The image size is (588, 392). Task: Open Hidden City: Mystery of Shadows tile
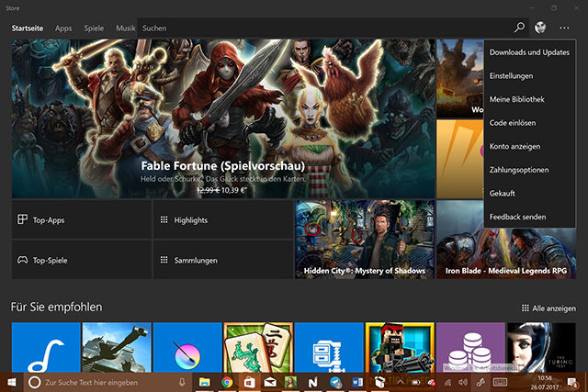pyautogui.click(x=365, y=240)
